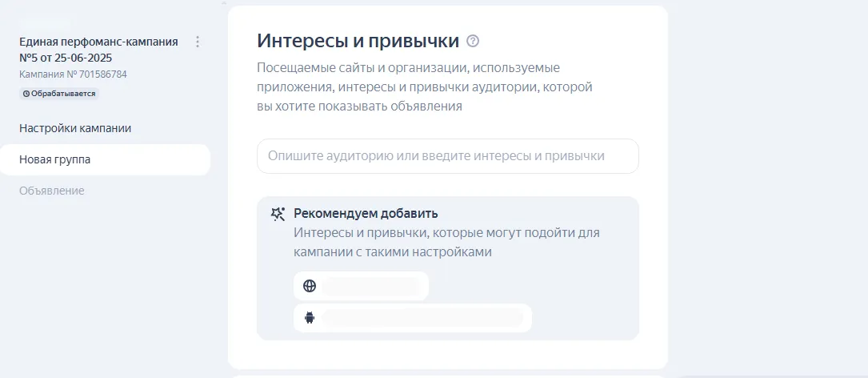Click the globe icon in the suggested site chip
This screenshot has width=868, height=378.
tap(310, 286)
